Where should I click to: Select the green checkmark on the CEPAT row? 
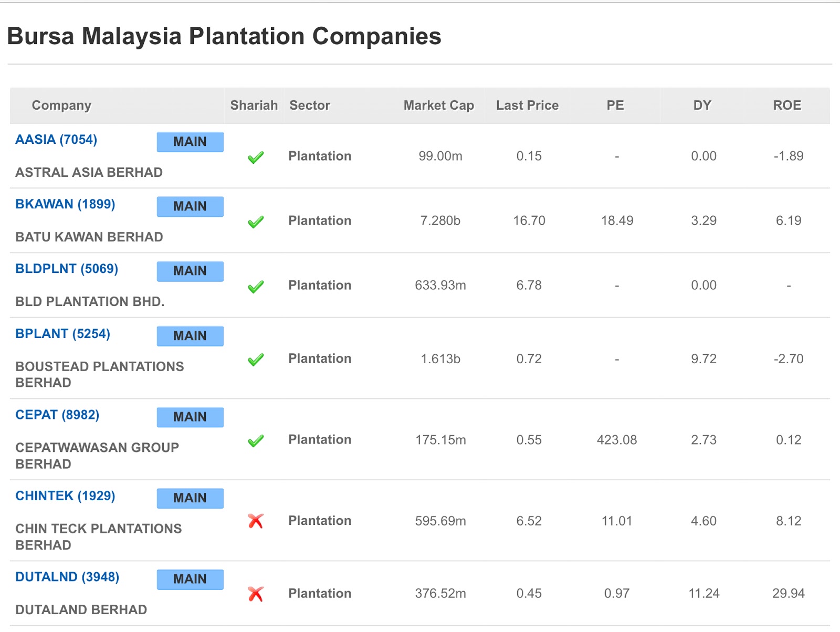pyautogui.click(x=256, y=441)
